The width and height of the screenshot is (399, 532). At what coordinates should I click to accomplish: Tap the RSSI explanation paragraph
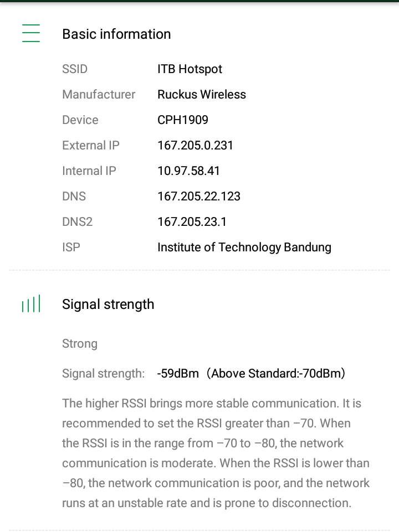pyautogui.click(x=216, y=453)
